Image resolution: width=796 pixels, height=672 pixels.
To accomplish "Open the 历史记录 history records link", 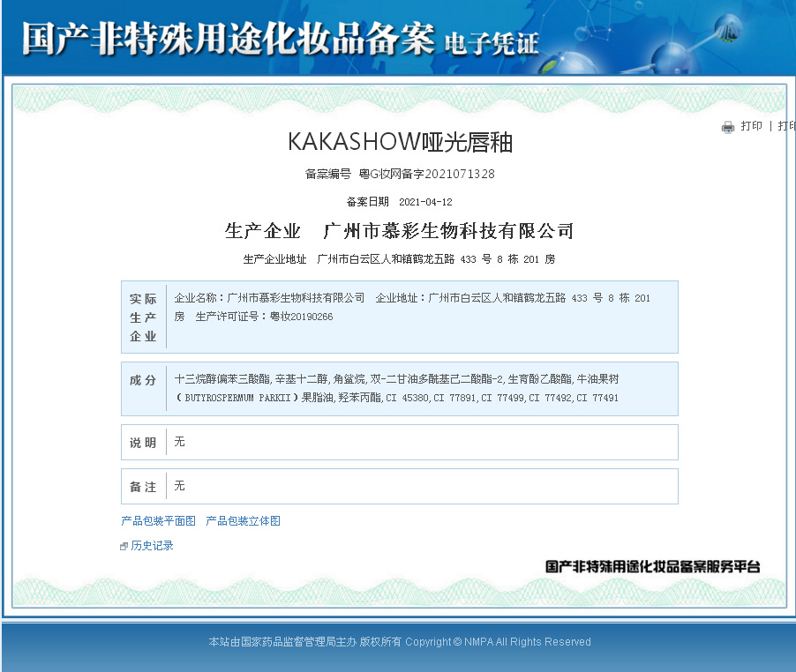I will pos(152,545).
